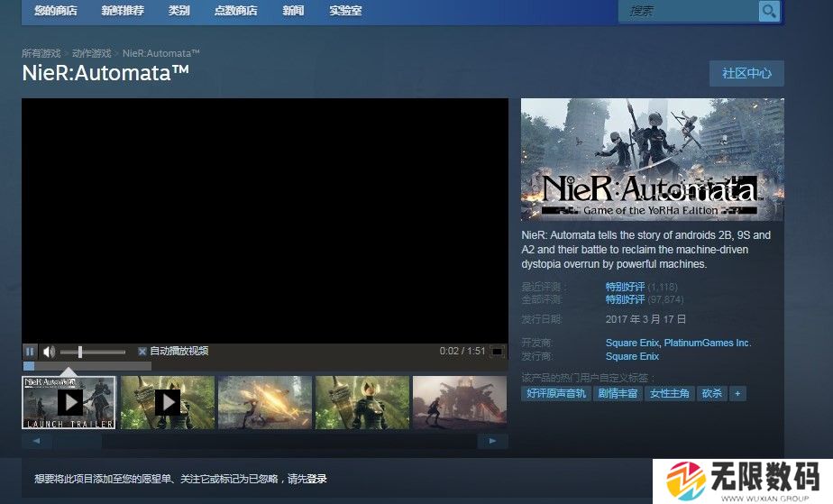The height and width of the screenshot is (504, 833).
Task: Click the store search input field
Action: click(689, 11)
